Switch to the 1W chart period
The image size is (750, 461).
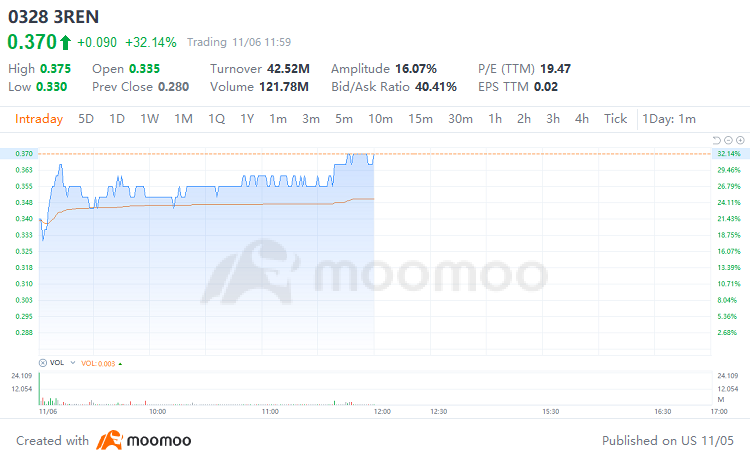[x=149, y=119]
